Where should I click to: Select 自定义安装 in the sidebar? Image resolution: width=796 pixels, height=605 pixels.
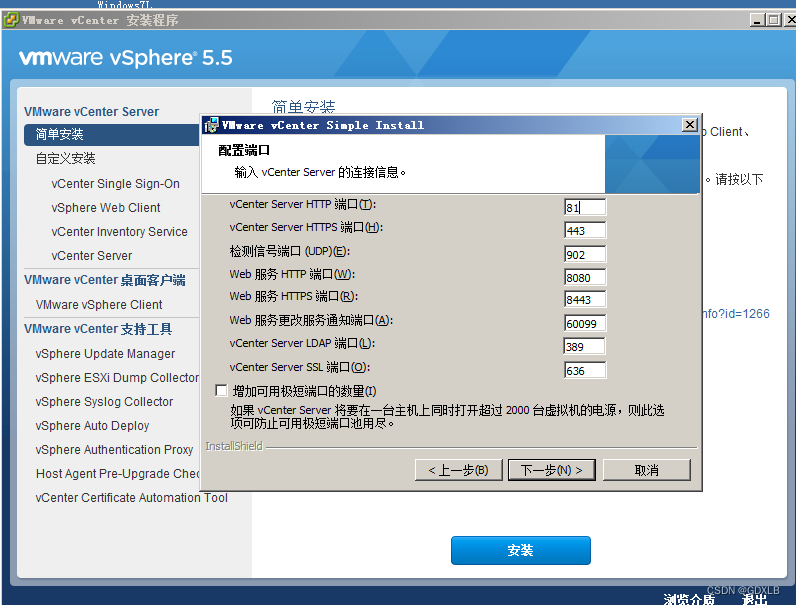click(x=65, y=158)
